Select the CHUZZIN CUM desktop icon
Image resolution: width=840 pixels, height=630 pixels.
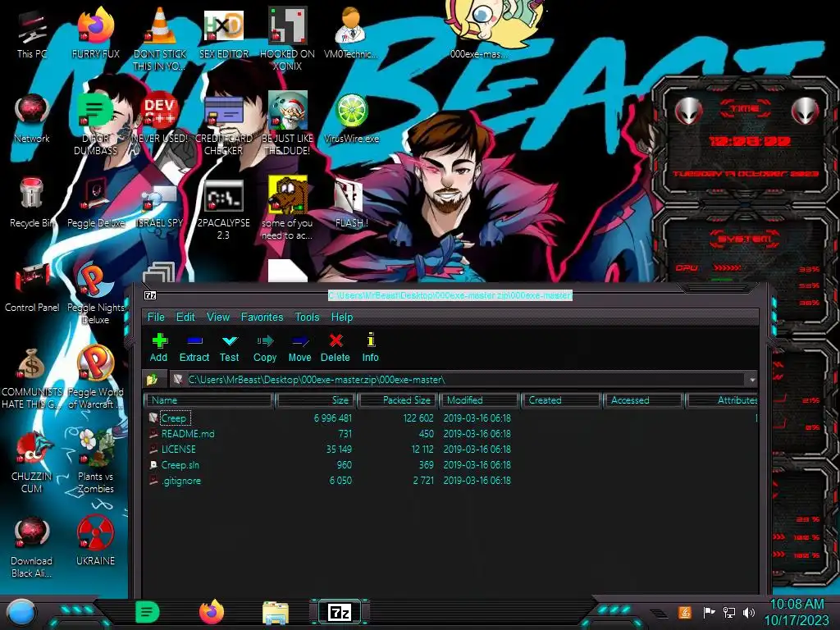point(32,463)
